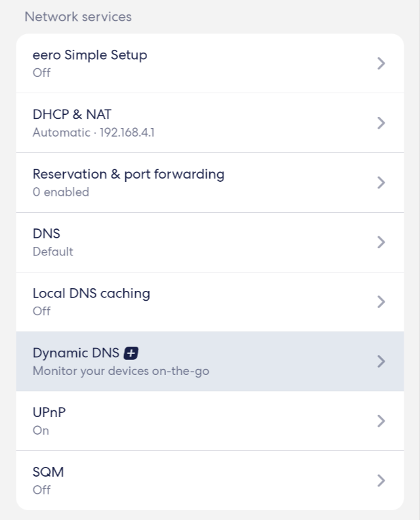Viewport: 420px width, 520px height.
Task: Open the DHCP & NAT entry
Action: 210,123
